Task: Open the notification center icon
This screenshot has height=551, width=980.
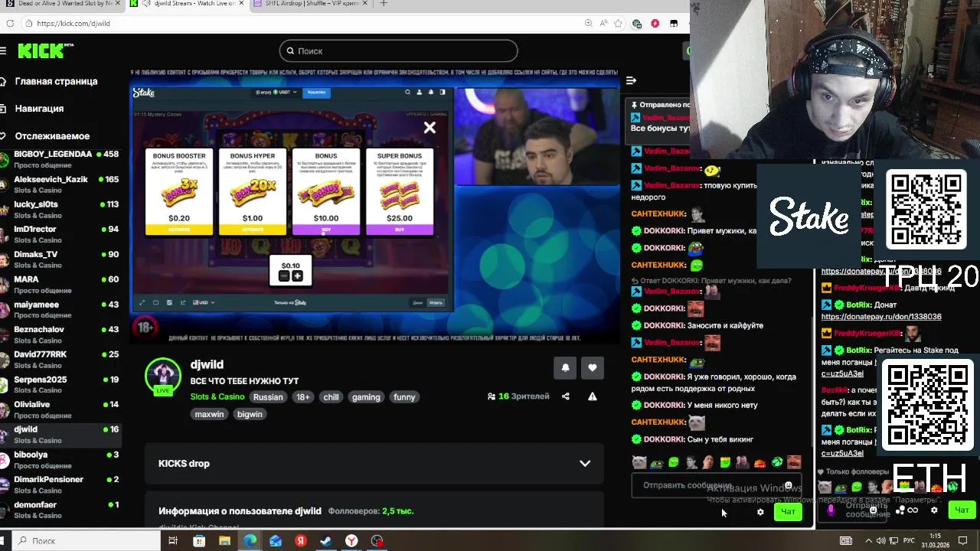Action: [x=963, y=541]
